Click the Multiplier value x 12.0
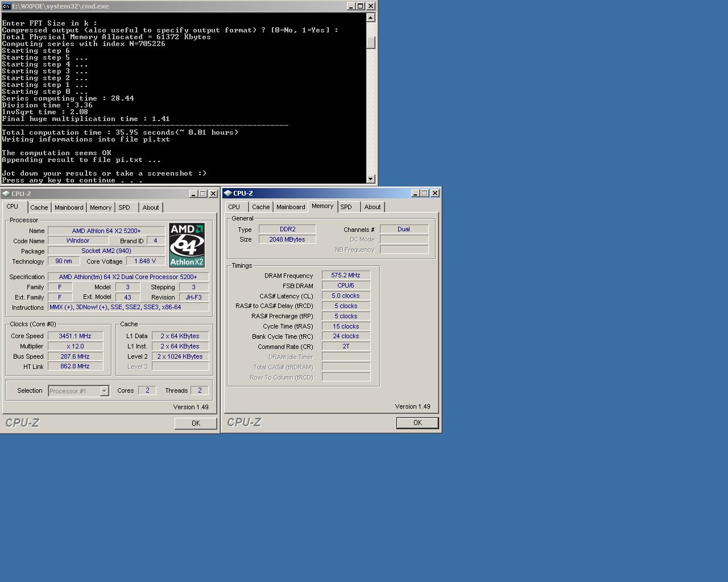 point(75,346)
